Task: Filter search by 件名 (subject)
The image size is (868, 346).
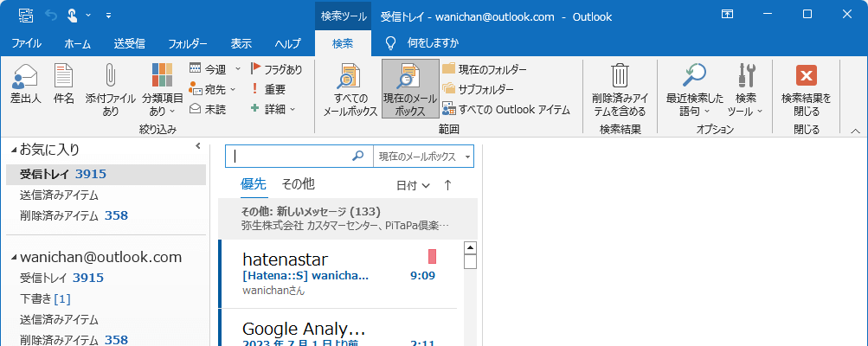Action: pos(64,84)
